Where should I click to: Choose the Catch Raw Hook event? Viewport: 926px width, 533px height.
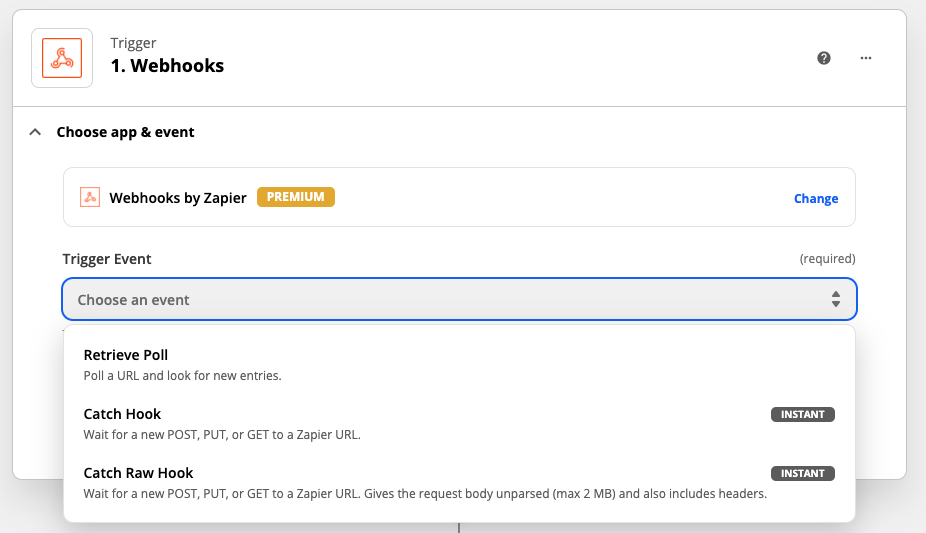(138, 473)
